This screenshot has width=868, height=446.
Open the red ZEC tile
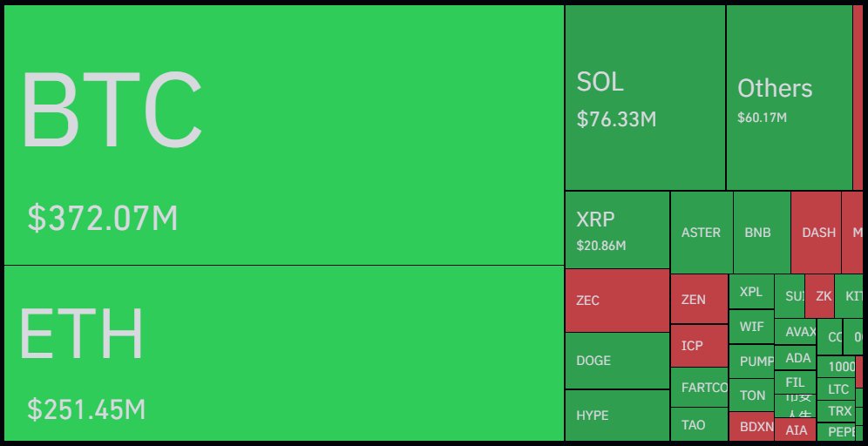tap(617, 301)
